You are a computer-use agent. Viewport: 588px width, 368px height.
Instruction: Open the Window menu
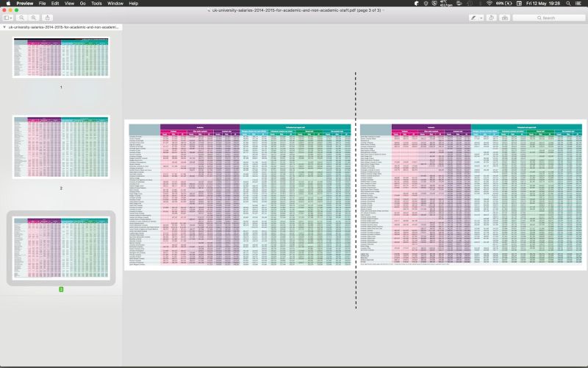[115, 3]
